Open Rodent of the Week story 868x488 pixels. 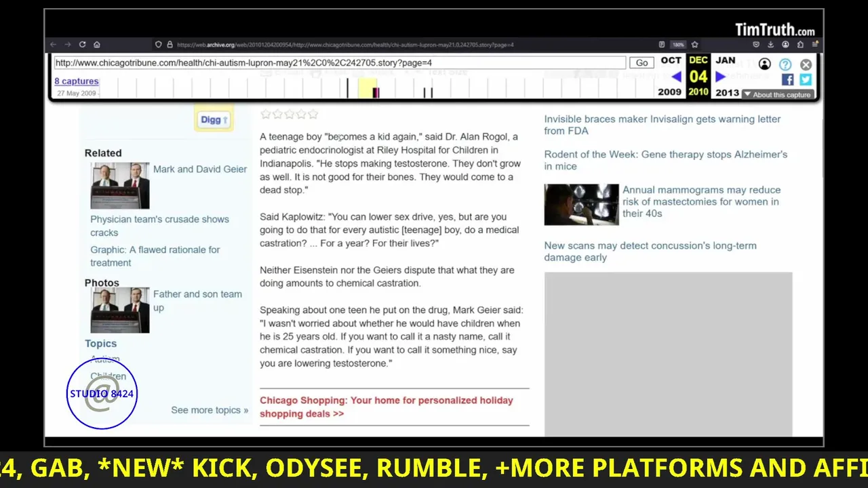click(x=665, y=160)
